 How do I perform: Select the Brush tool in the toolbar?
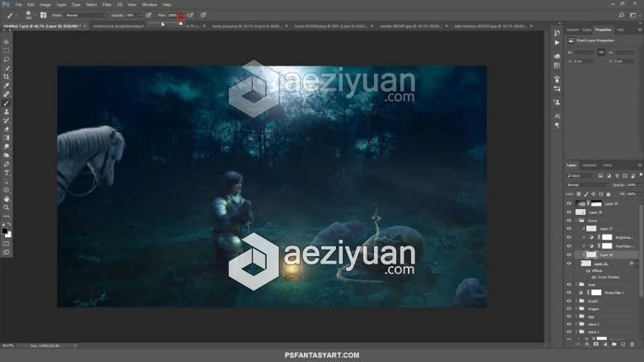(x=6, y=102)
